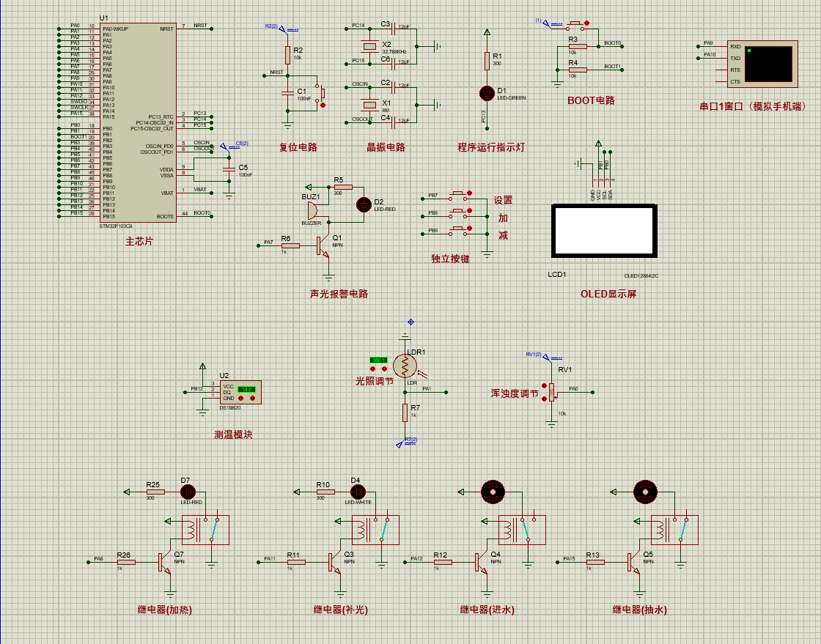Screen dimensions: 821x644
Task: Select the LDR1 photoresistor symbol
Action: point(405,366)
